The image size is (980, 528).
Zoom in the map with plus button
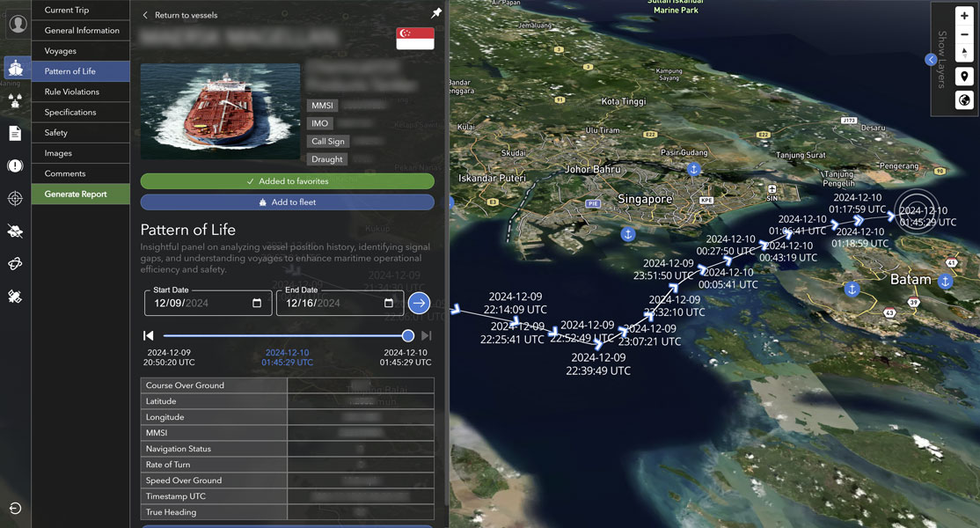click(964, 16)
